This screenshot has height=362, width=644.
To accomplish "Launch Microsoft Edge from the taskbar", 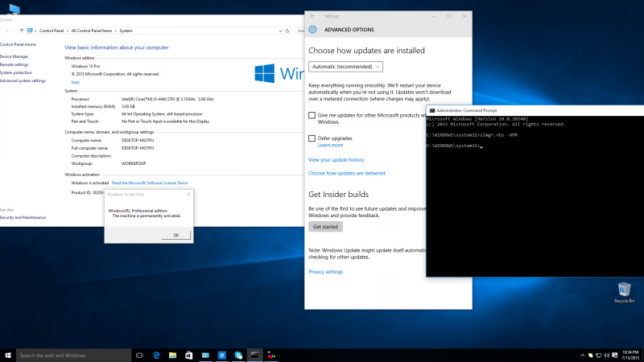I will click(156, 356).
